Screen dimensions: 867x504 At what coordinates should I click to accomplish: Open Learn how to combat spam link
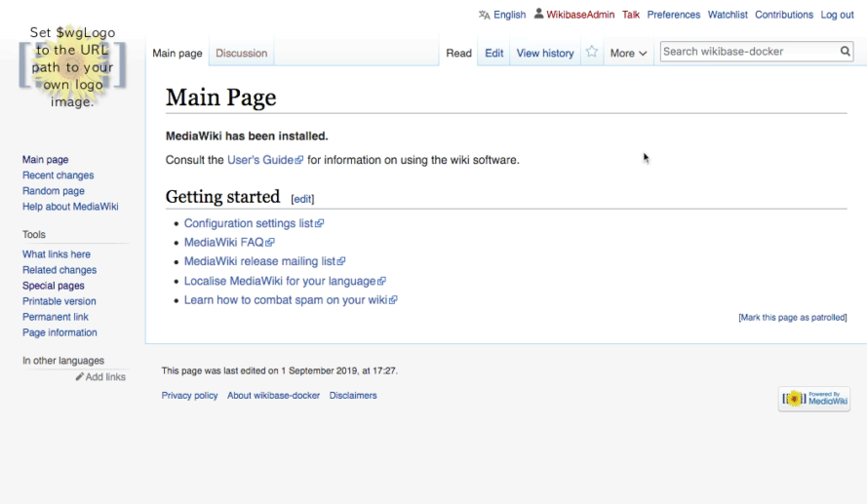(291, 300)
